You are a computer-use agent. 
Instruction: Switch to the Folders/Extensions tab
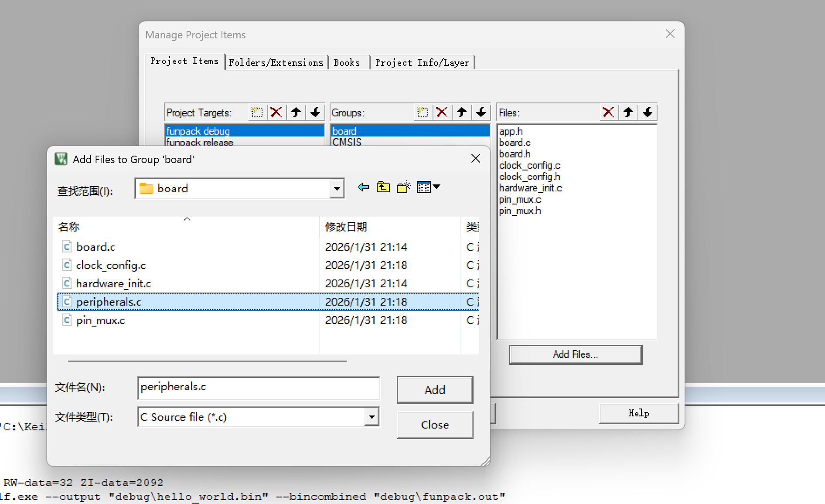(276, 63)
